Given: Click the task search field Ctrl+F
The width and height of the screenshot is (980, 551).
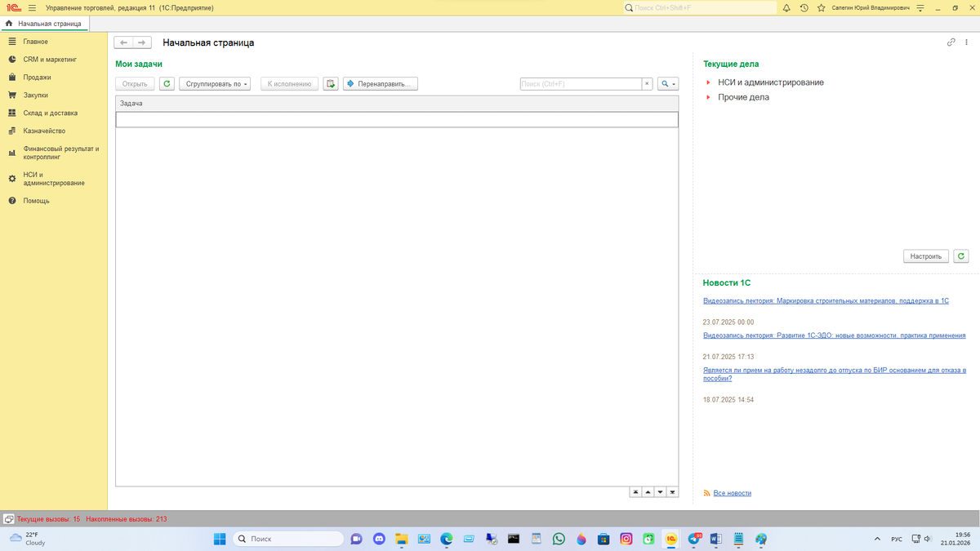Looking at the screenshot, I should coord(581,84).
